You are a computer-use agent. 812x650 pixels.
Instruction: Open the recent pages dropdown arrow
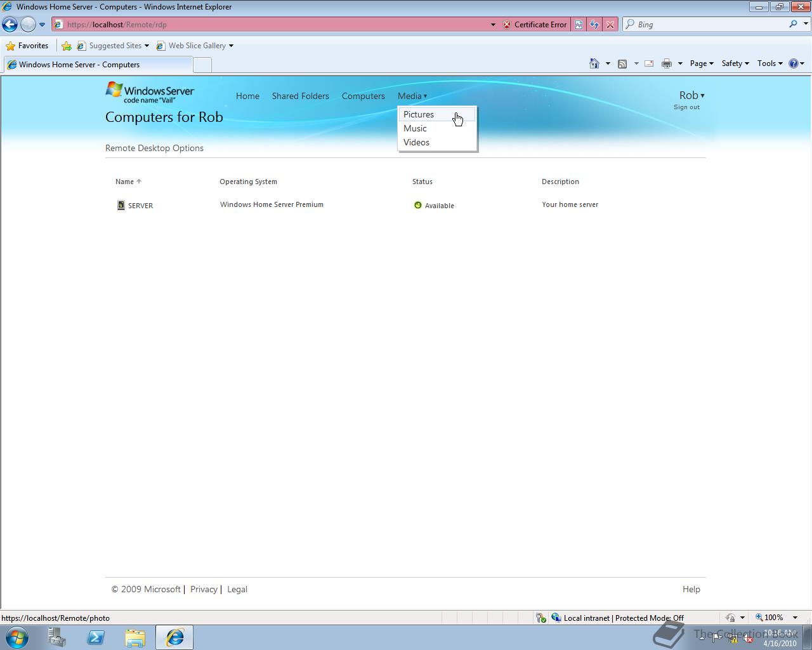pyautogui.click(x=42, y=25)
